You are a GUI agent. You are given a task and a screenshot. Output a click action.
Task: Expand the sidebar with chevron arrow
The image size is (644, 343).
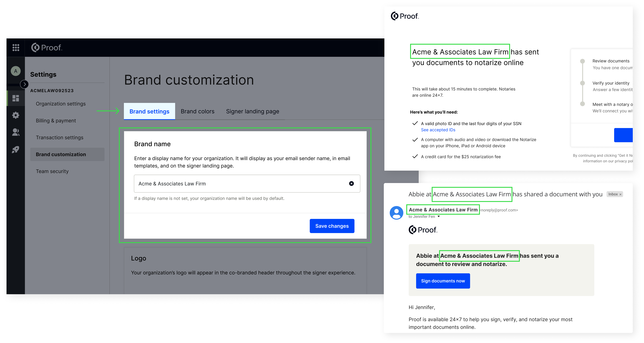pos(24,84)
